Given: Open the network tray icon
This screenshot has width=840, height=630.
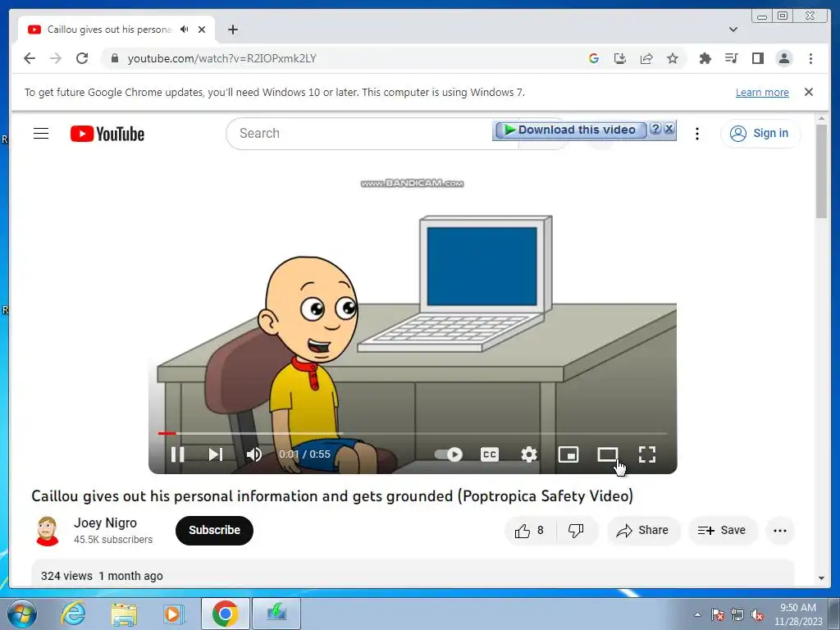Looking at the screenshot, I should coord(737,615).
